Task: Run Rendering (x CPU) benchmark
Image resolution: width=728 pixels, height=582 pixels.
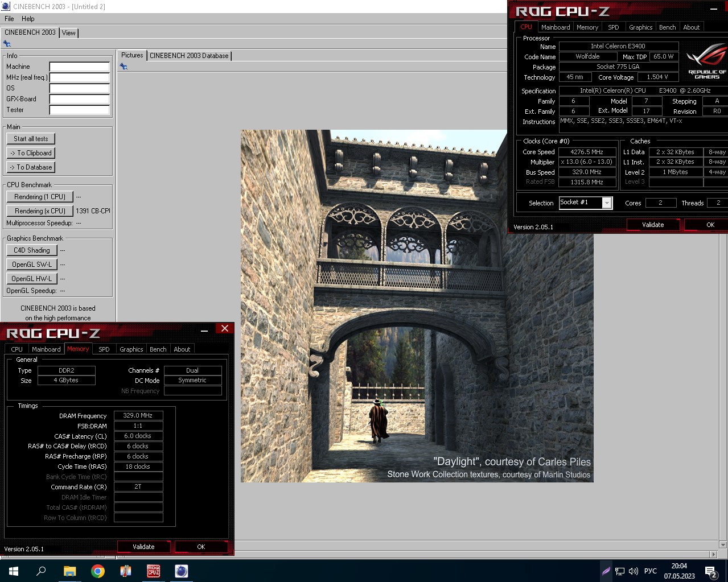Action: (40, 211)
